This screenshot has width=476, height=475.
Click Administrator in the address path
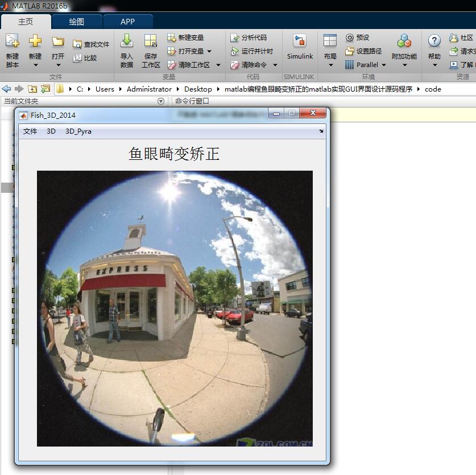tap(149, 89)
